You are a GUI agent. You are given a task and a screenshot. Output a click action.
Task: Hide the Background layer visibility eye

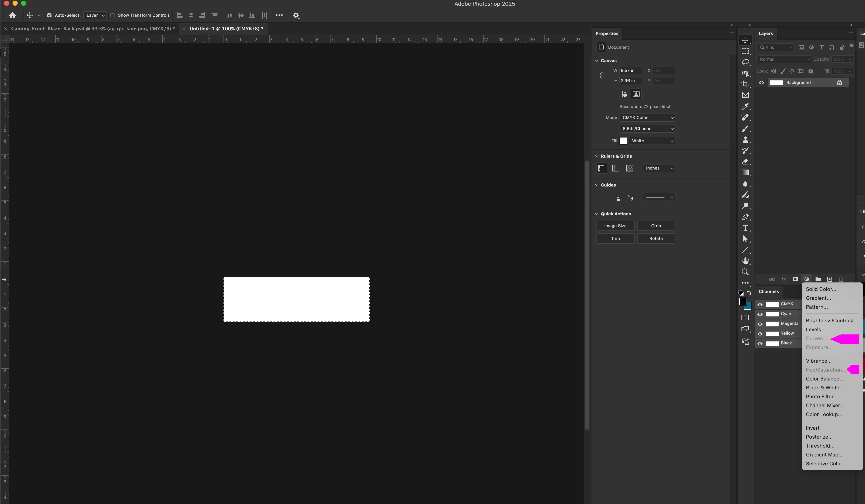point(761,83)
